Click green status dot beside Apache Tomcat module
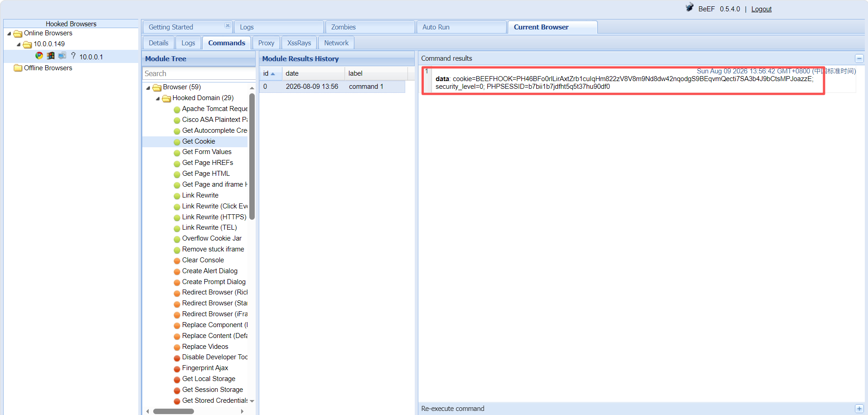The image size is (868, 415). pos(177,109)
